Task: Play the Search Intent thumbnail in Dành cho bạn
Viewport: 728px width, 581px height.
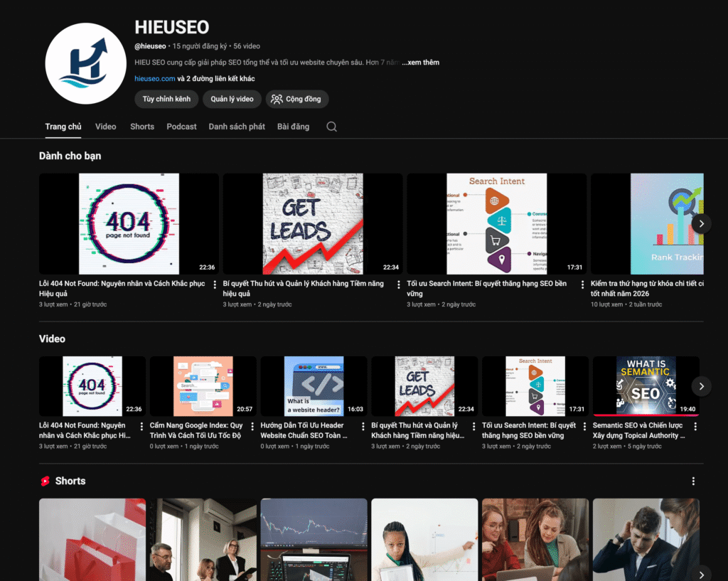Action: [497, 224]
